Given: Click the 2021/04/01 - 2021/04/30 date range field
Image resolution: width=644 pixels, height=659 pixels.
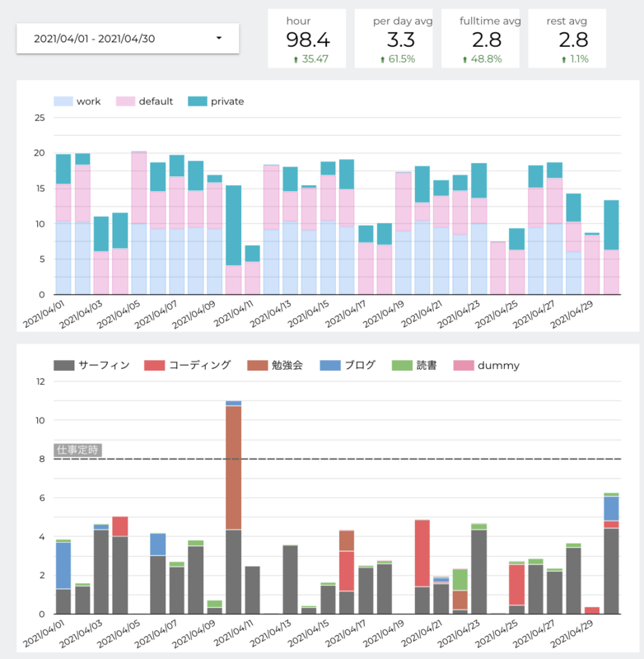Looking at the screenshot, I should coord(128,39).
